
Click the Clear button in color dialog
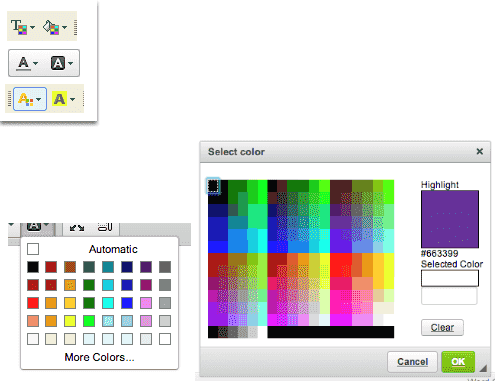(442, 327)
